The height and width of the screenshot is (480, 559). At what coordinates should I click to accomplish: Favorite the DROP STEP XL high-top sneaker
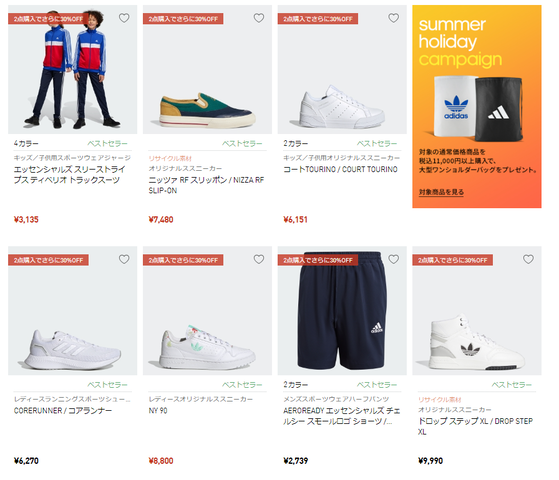click(528, 259)
